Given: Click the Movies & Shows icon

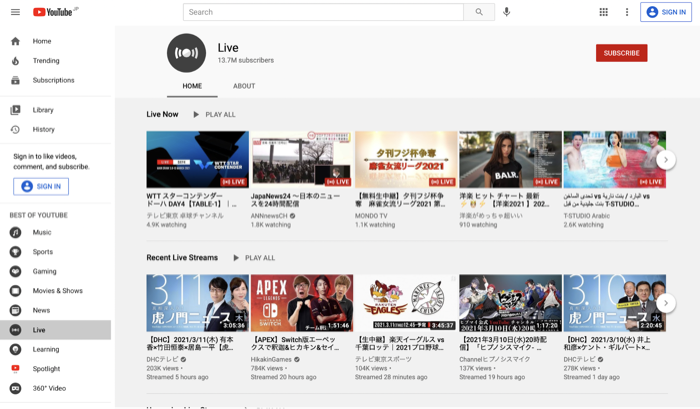Looking at the screenshot, I should 15,291.
